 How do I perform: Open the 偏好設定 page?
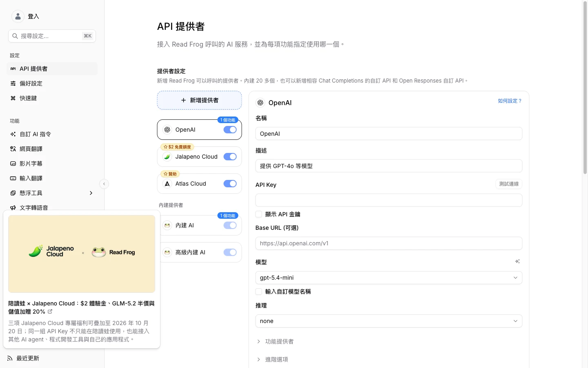pos(52,83)
